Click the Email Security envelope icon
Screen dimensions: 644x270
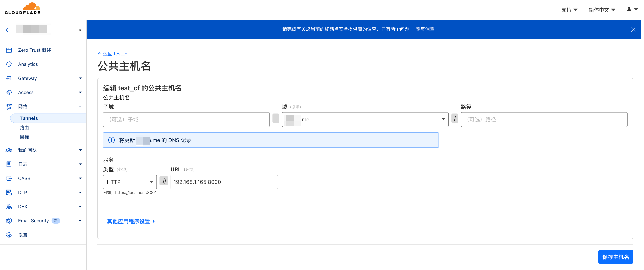coord(9,221)
